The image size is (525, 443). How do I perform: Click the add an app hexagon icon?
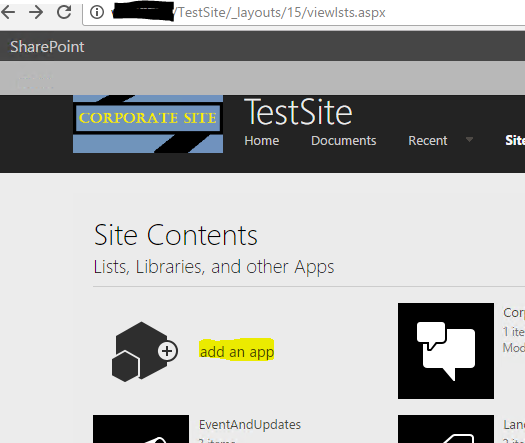coord(145,352)
